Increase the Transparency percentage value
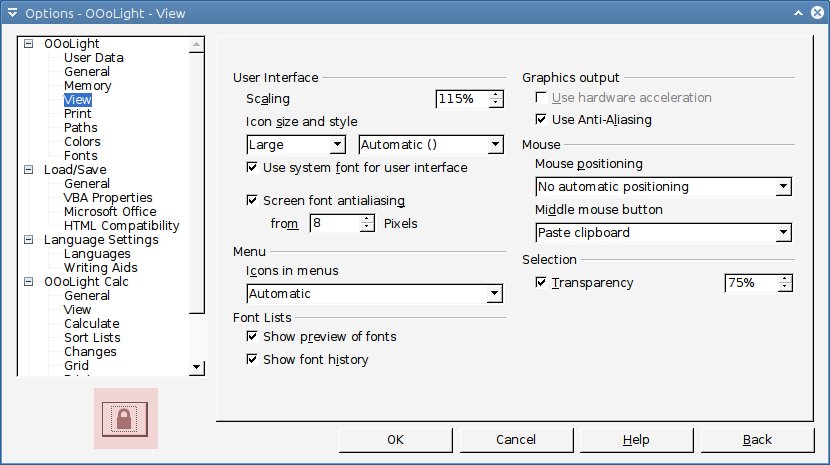830x465 pixels. [785, 279]
